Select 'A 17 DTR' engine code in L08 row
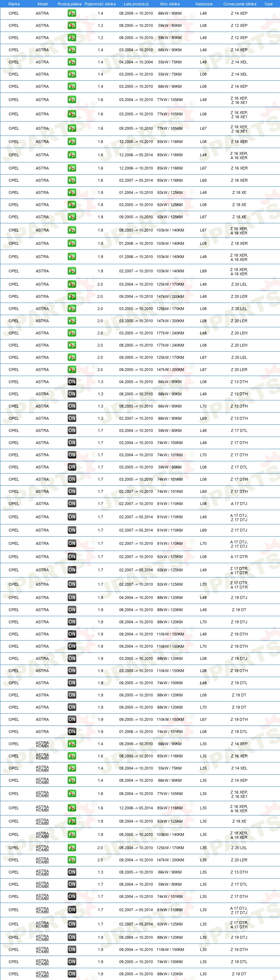Screen dimensions: 280x980 [239, 557]
